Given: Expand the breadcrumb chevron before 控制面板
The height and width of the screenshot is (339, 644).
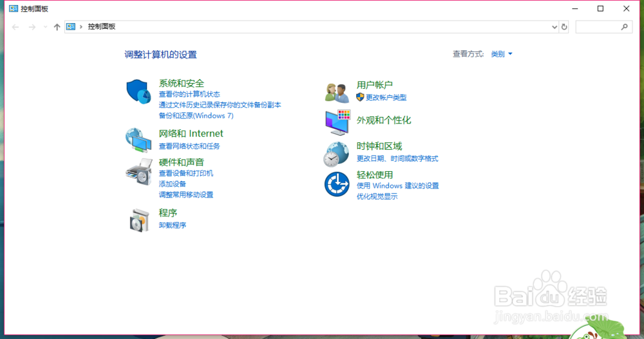Looking at the screenshot, I should click(81, 26).
